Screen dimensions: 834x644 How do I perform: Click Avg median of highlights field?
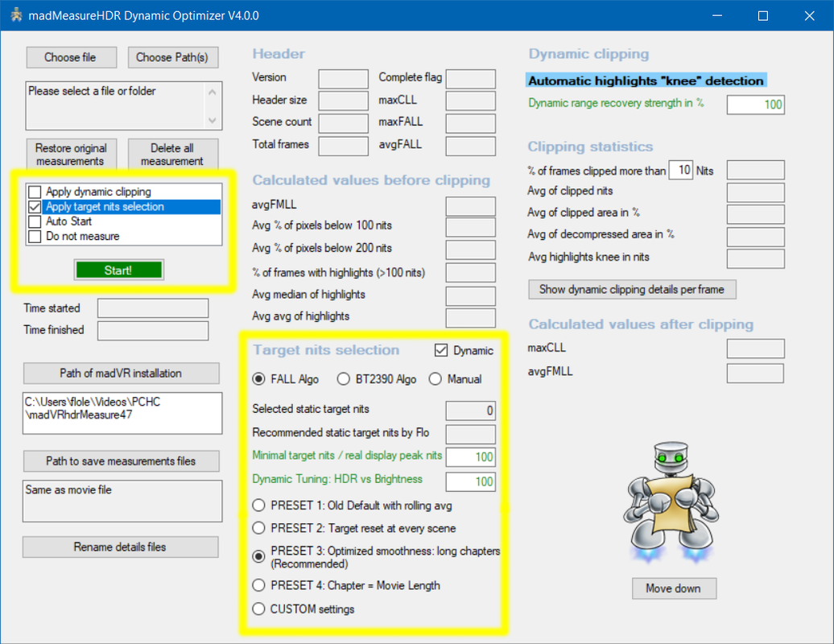[471, 296]
